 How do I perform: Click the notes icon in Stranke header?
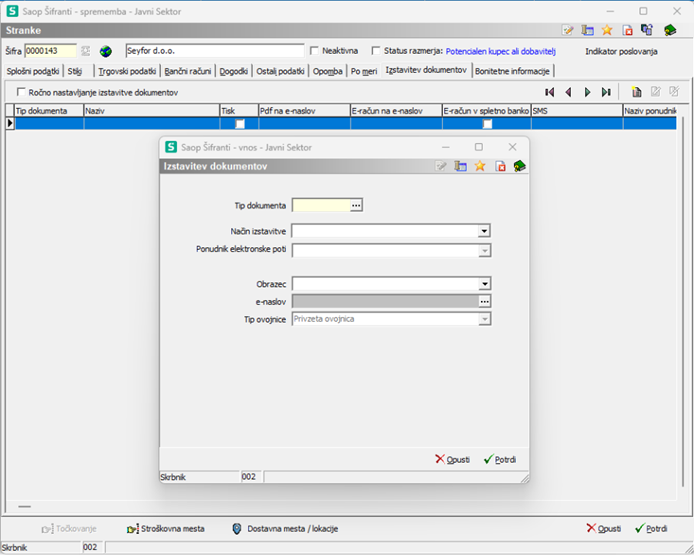[x=567, y=30]
